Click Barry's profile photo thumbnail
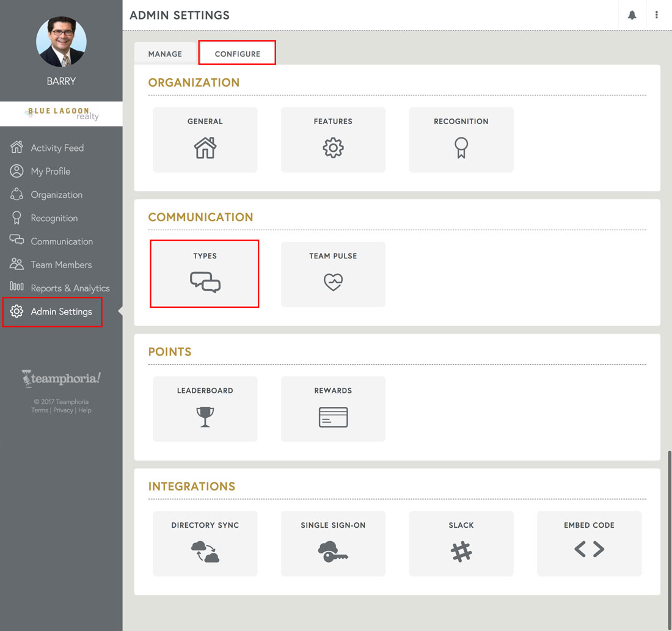Screen dimensions: 672x631 point(61,42)
